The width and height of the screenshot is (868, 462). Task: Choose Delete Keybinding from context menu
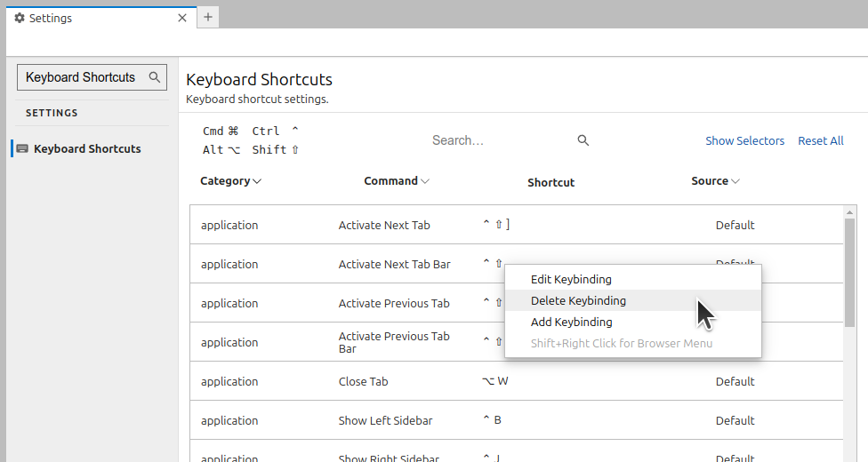point(633,300)
